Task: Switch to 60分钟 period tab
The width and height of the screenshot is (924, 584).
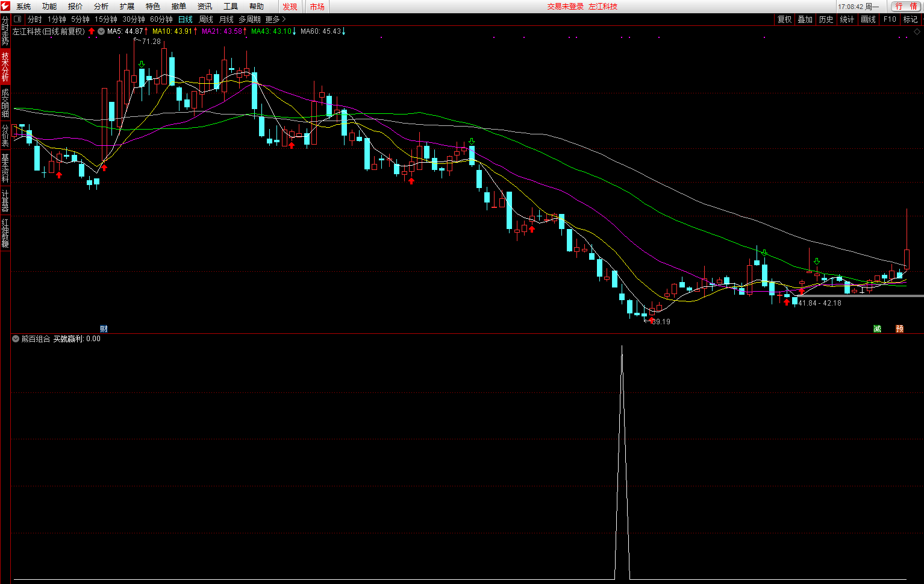Action: coord(161,19)
